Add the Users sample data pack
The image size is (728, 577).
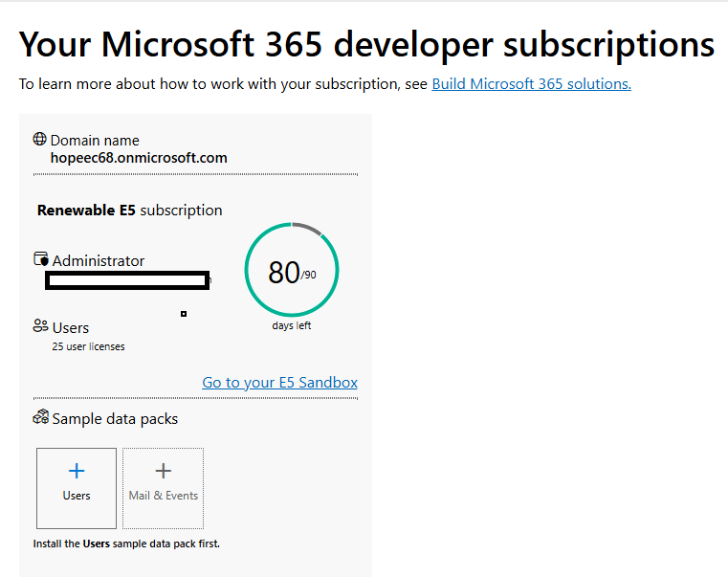tap(77, 488)
